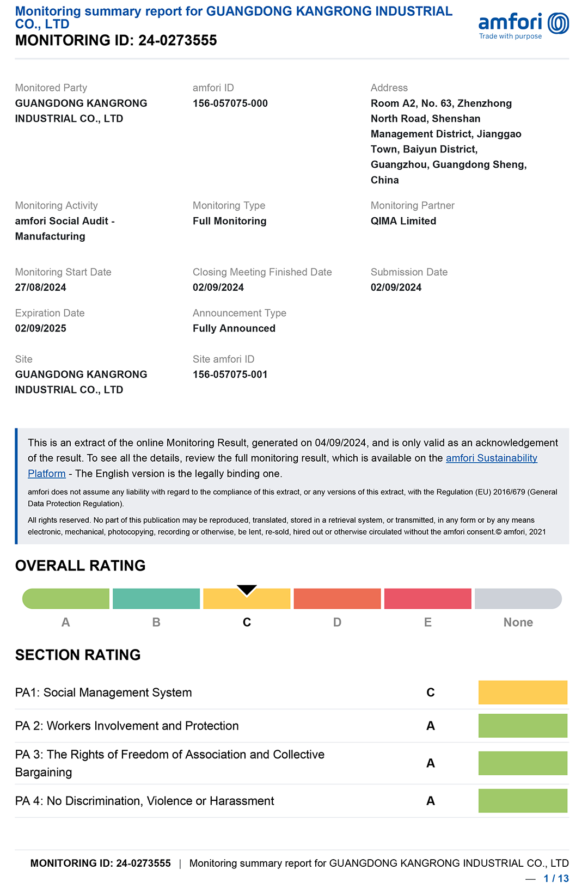The image size is (588, 888).
Task: Click the OVERALL RATING heading
Action: point(81,566)
